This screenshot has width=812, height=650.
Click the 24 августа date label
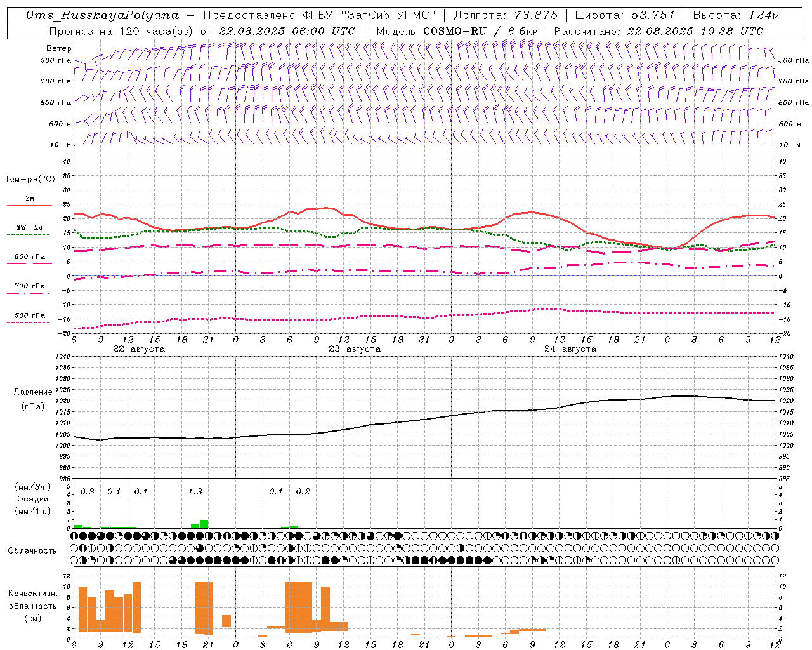570,349
